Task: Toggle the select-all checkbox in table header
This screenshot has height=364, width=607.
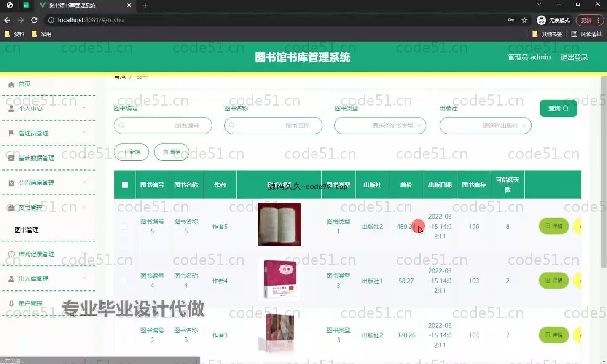Action: (x=125, y=185)
